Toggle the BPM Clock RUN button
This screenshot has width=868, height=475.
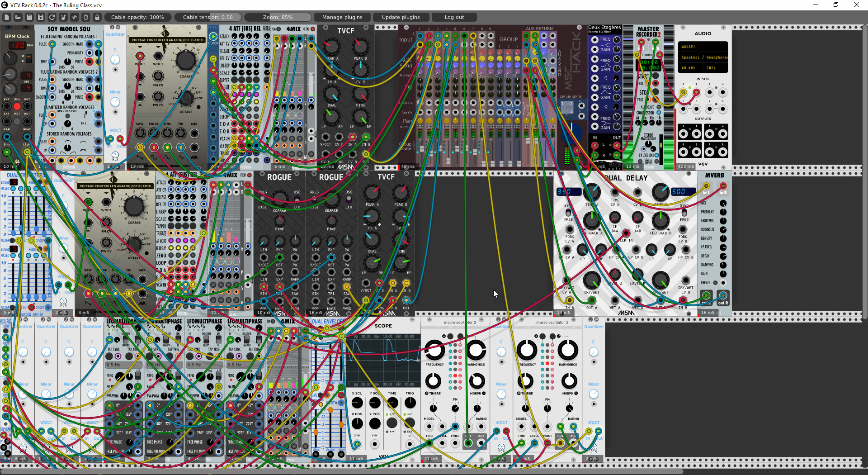tap(17, 107)
